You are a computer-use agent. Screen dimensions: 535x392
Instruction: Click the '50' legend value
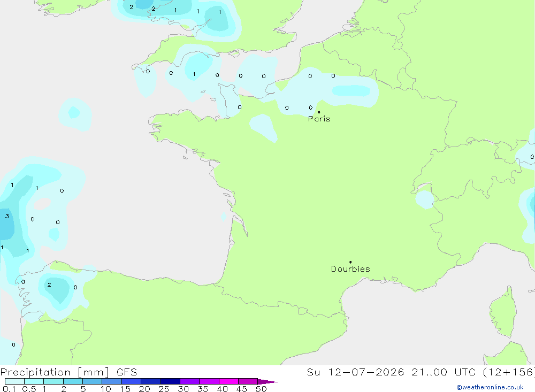[261, 389]
